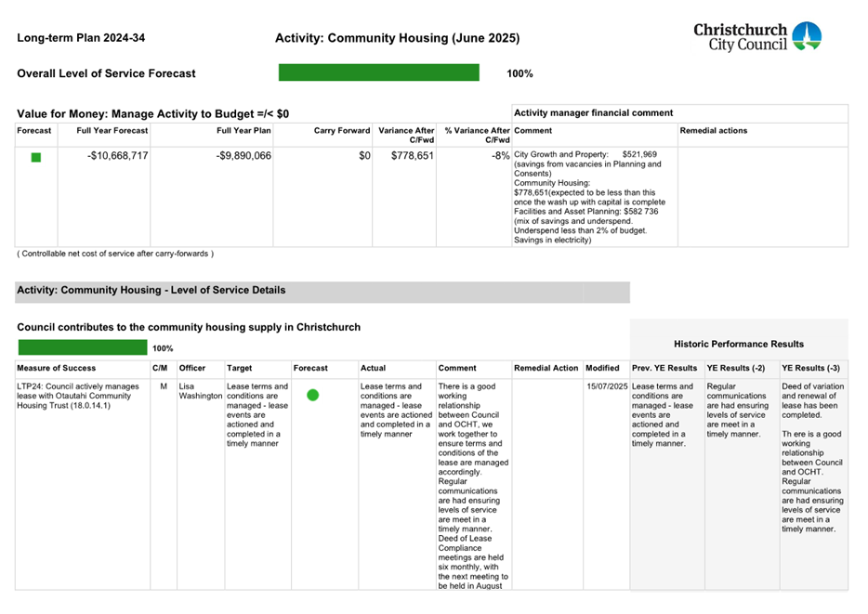Click the -$10,668,717 full year forecast value
Viewport: 868px width, 614px height.
point(117,156)
